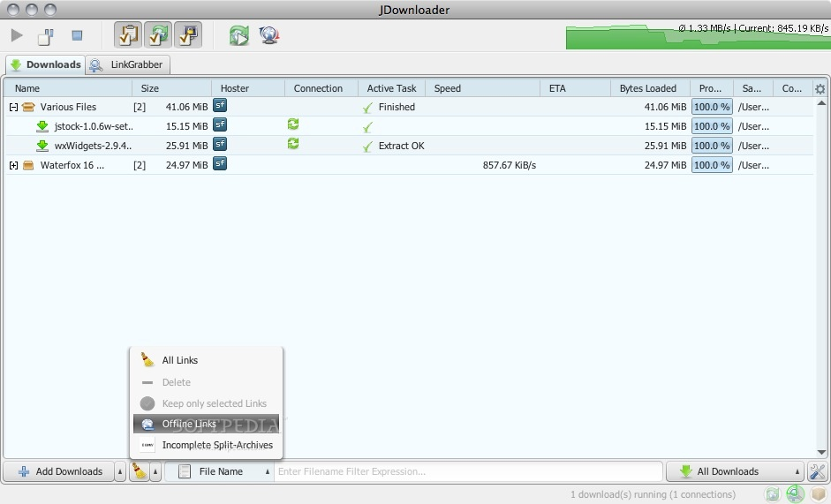Choose Keep only selected Links

(x=206, y=403)
